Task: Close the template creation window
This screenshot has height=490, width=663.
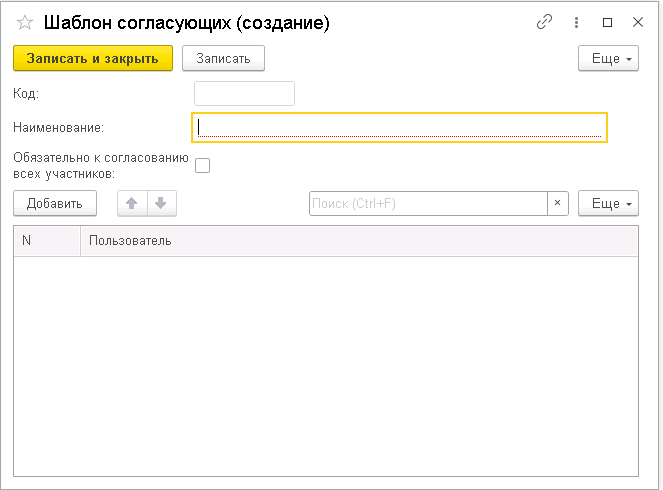Action: pos(638,22)
